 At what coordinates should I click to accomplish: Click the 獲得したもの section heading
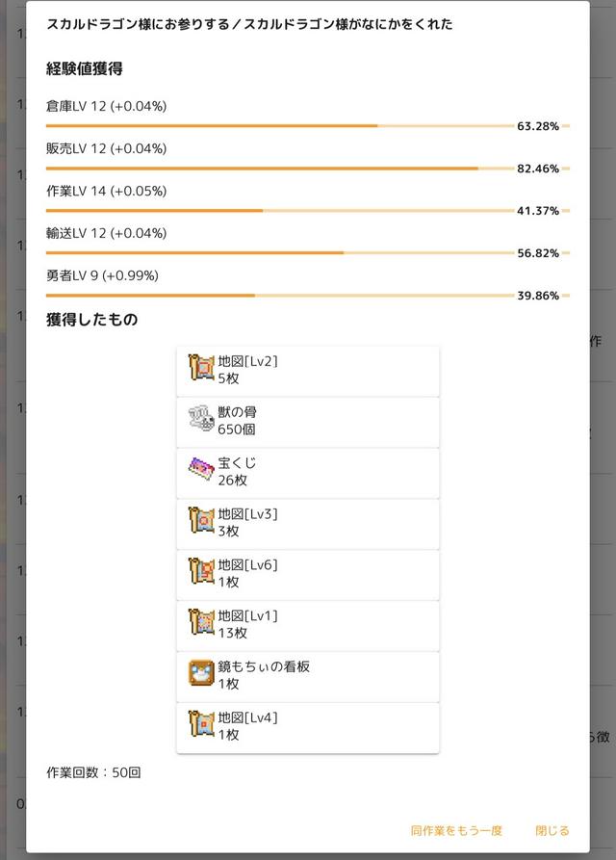point(92,320)
